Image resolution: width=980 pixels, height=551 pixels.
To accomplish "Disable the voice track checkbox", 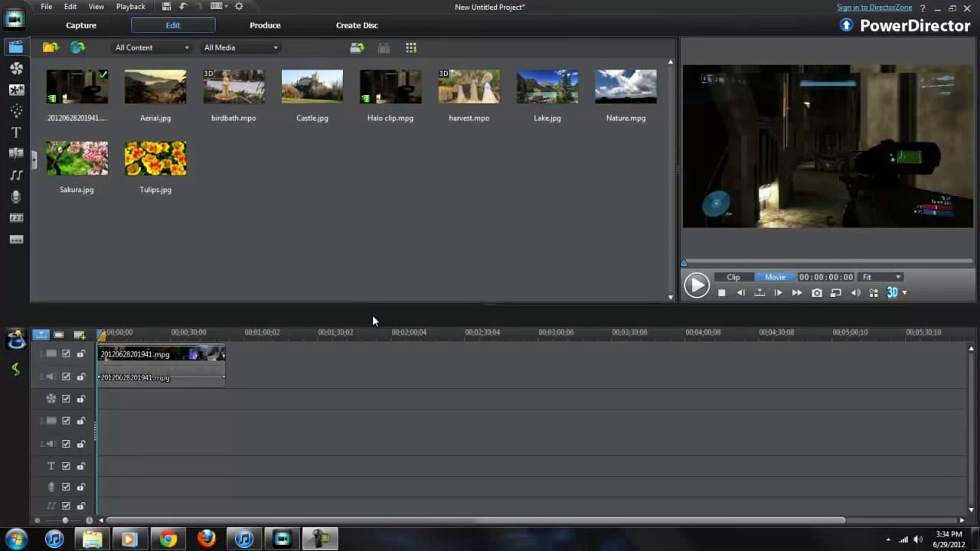I will point(66,487).
